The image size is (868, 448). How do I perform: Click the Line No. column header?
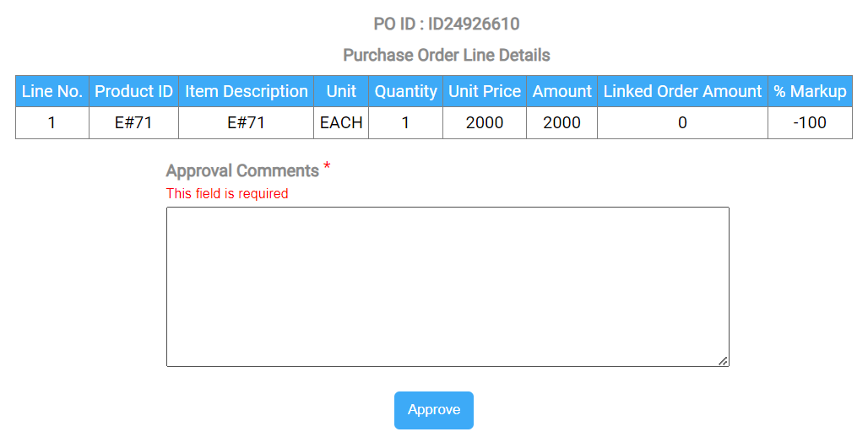pos(52,92)
